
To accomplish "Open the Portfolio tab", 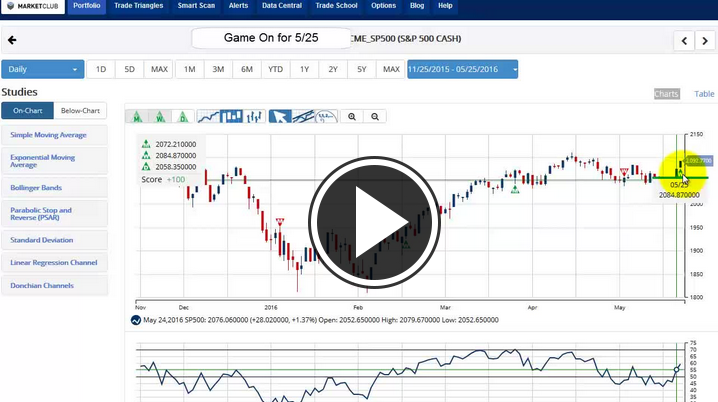I will [x=87, y=6].
